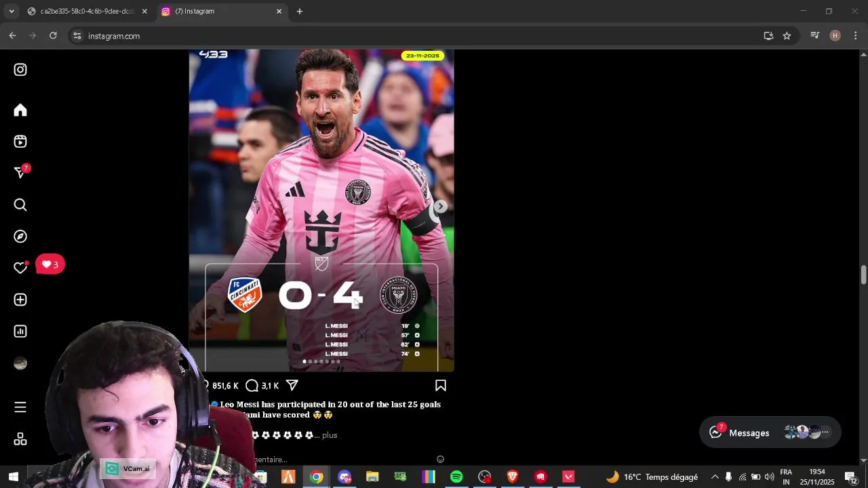
Task: Open the emoji picker in comment field
Action: point(440,460)
